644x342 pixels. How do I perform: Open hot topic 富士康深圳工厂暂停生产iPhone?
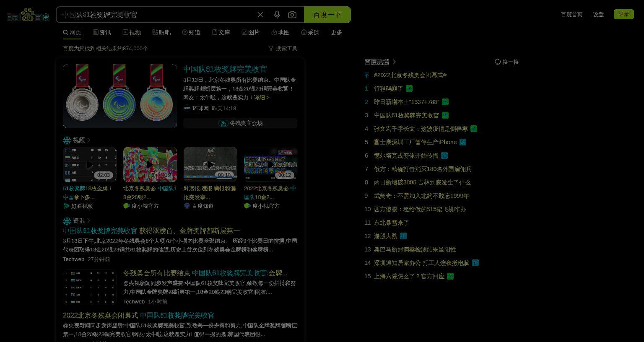[415, 142]
